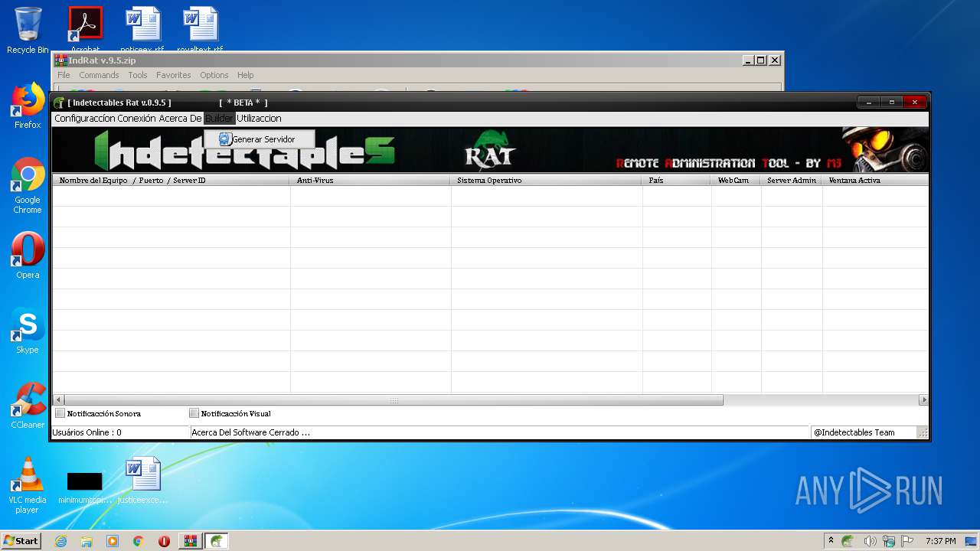The height and width of the screenshot is (551, 980).
Task: Open the Acerca De menu
Action: click(180, 119)
